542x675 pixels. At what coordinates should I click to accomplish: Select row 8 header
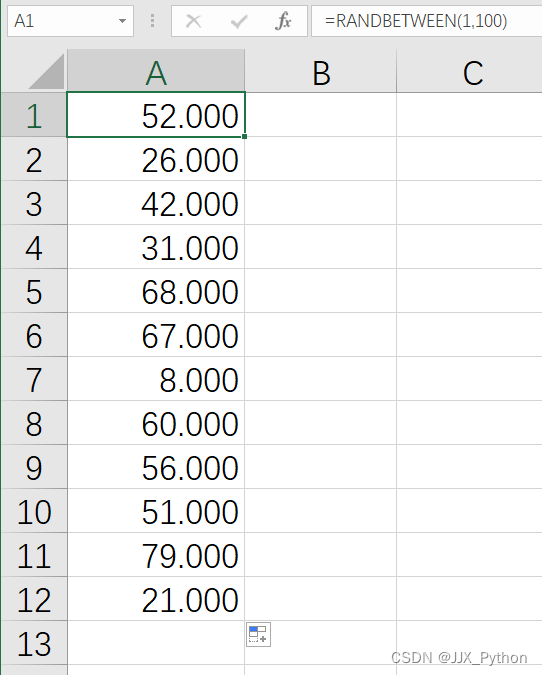coord(34,422)
